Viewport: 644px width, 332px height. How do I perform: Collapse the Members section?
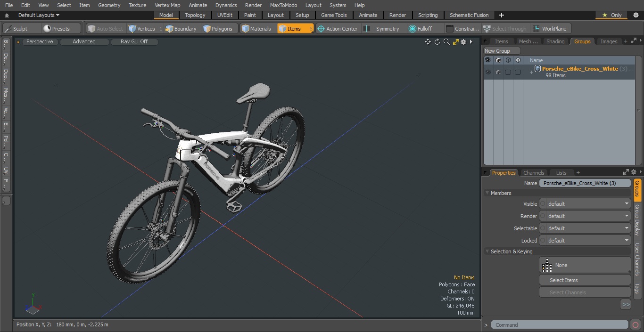487,193
